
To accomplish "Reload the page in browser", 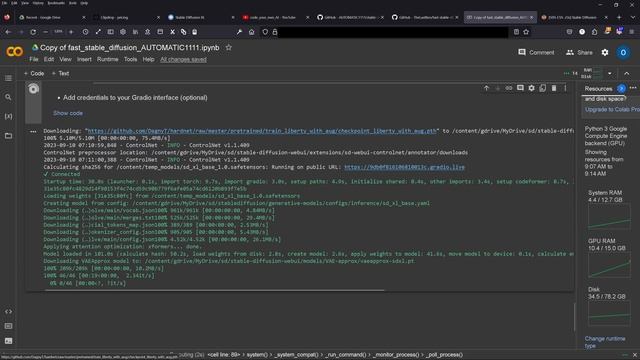I will pyautogui.click(x=33, y=32).
